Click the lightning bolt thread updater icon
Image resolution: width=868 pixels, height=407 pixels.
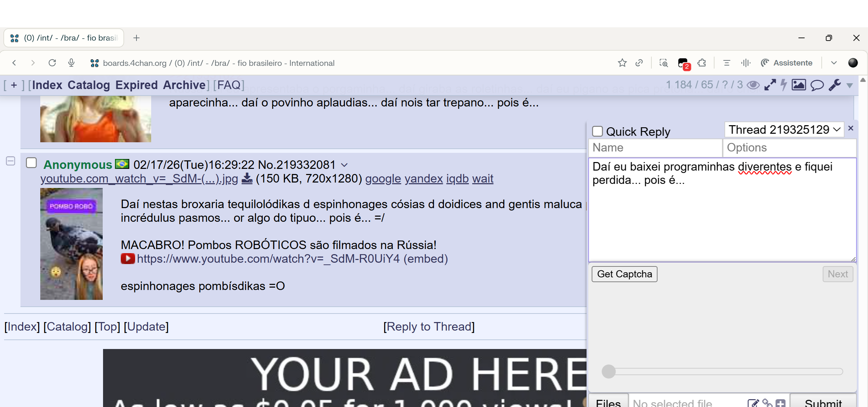click(784, 85)
